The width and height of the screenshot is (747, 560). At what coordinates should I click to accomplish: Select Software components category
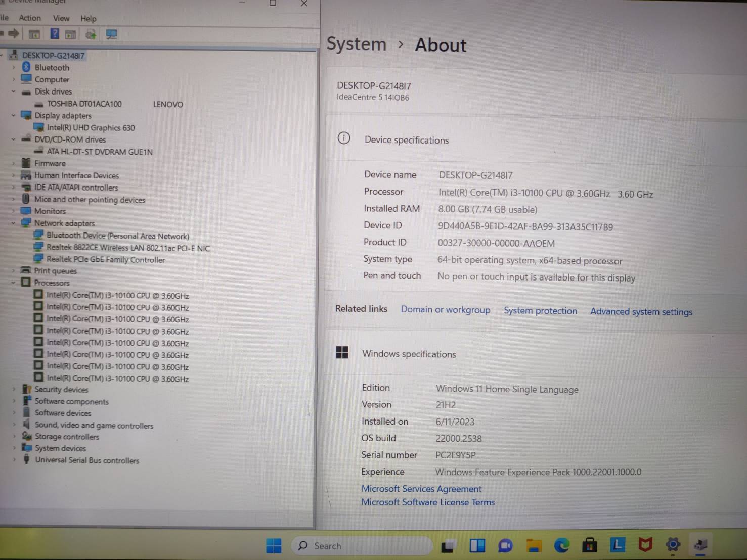pos(71,401)
